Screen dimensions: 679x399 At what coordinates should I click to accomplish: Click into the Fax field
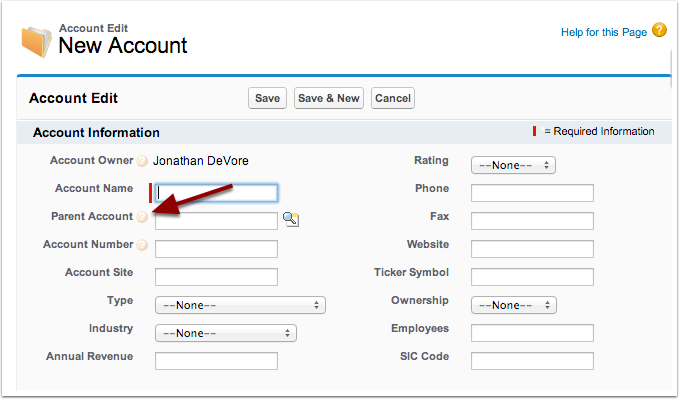coord(532,221)
